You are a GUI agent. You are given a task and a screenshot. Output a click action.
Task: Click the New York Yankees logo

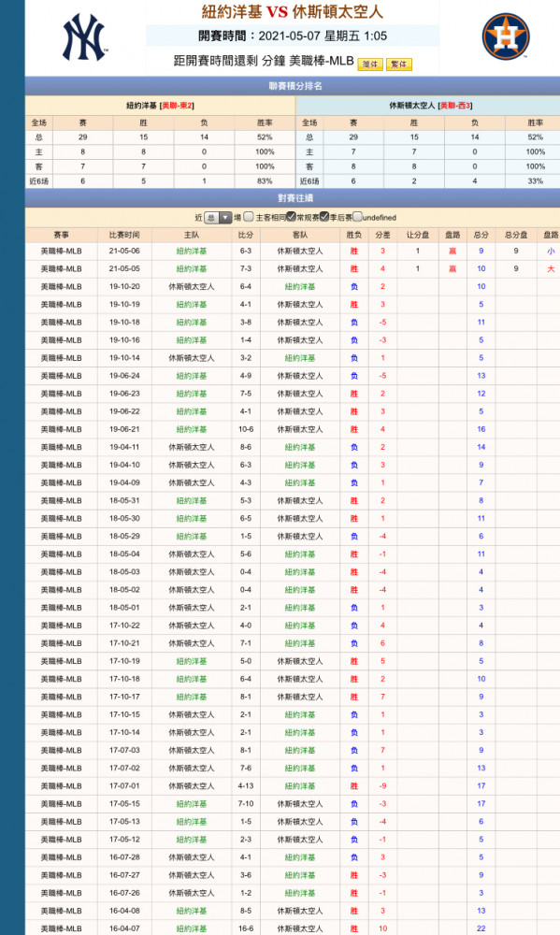[85, 37]
